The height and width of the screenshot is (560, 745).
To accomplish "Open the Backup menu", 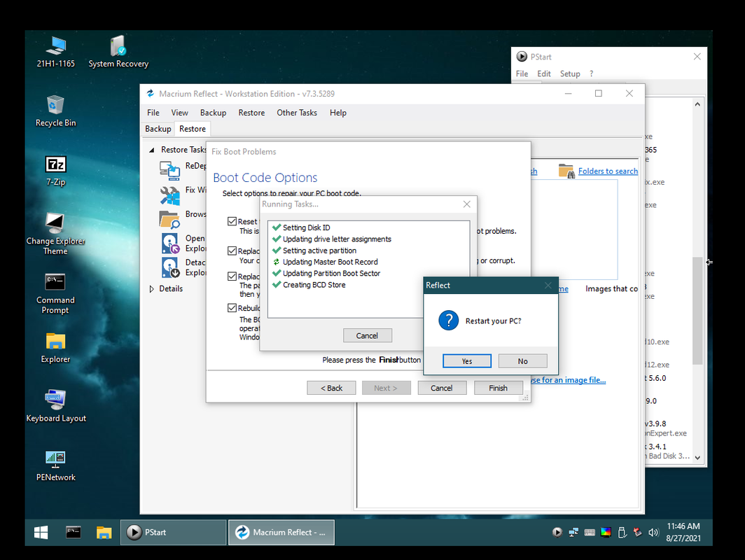I will 213,113.
